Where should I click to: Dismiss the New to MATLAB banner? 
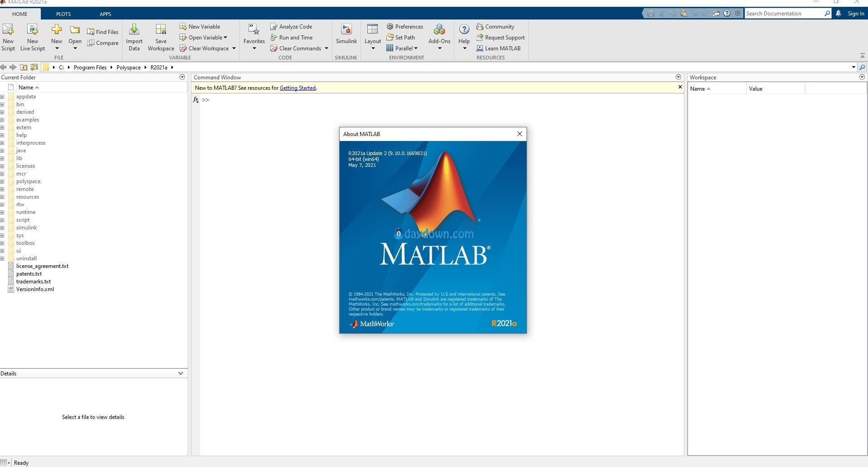680,87
